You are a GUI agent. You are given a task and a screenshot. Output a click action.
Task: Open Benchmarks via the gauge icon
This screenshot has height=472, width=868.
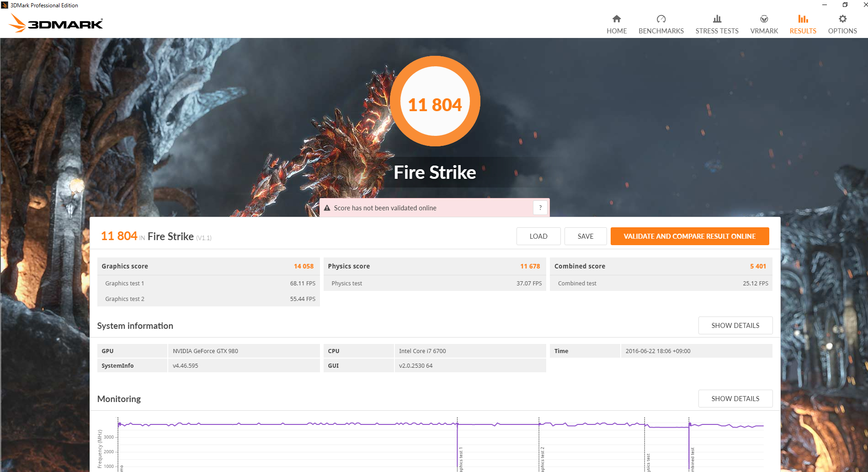(x=661, y=19)
